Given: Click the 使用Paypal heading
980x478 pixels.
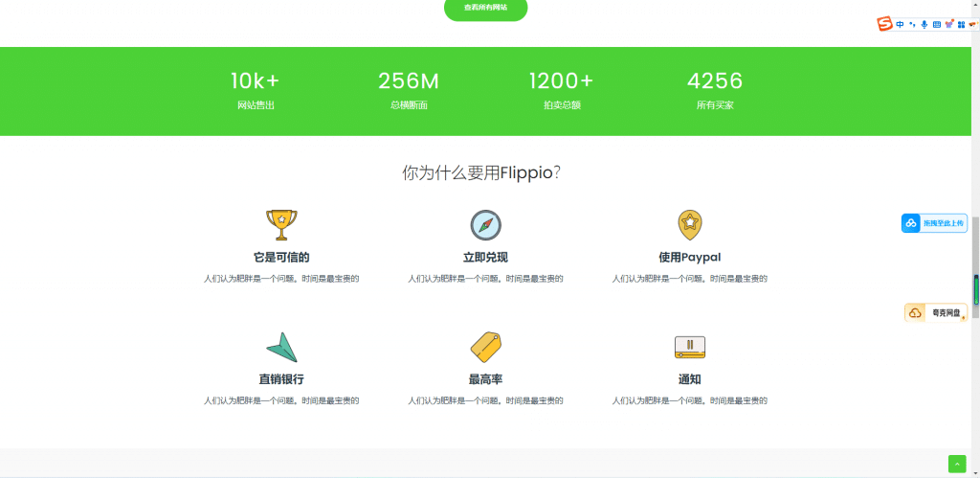Looking at the screenshot, I should point(690,258).
